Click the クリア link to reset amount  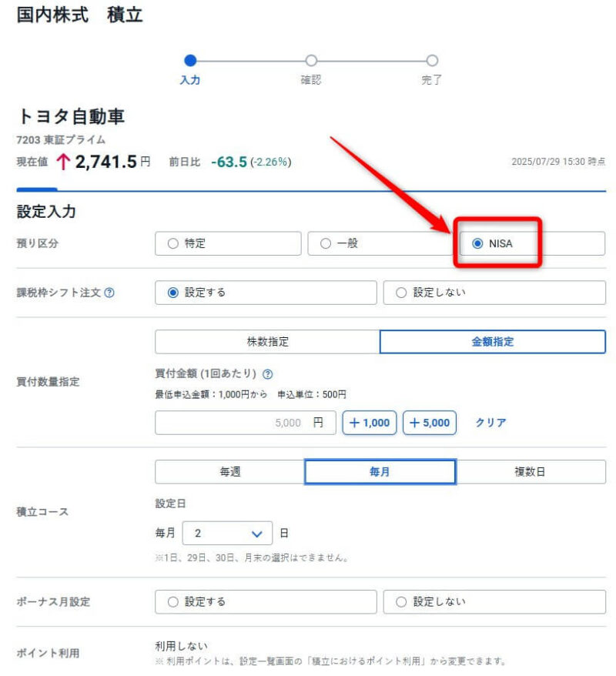tap(490, 423)
